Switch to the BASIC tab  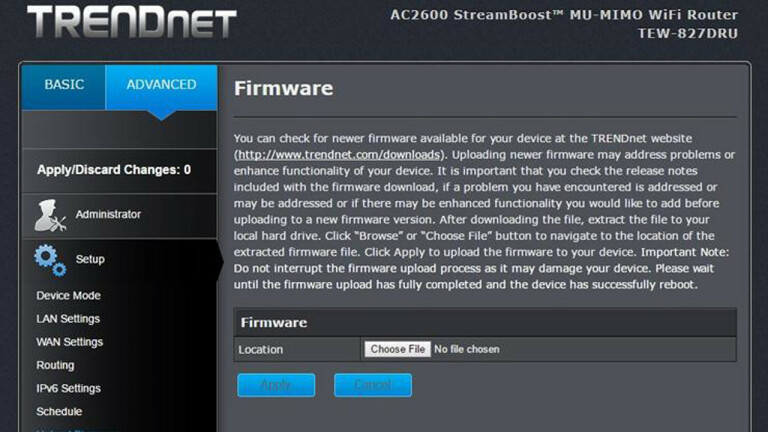point(64,85)
